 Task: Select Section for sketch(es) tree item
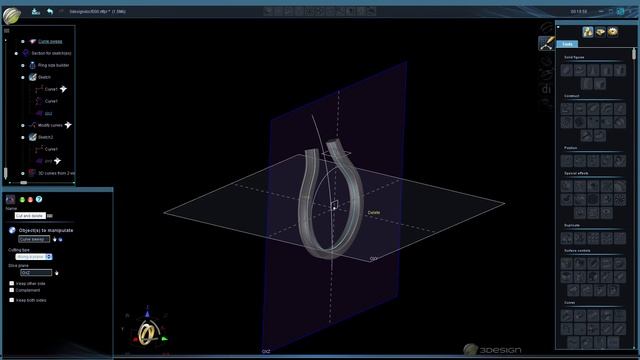click(x=51, y=53)
